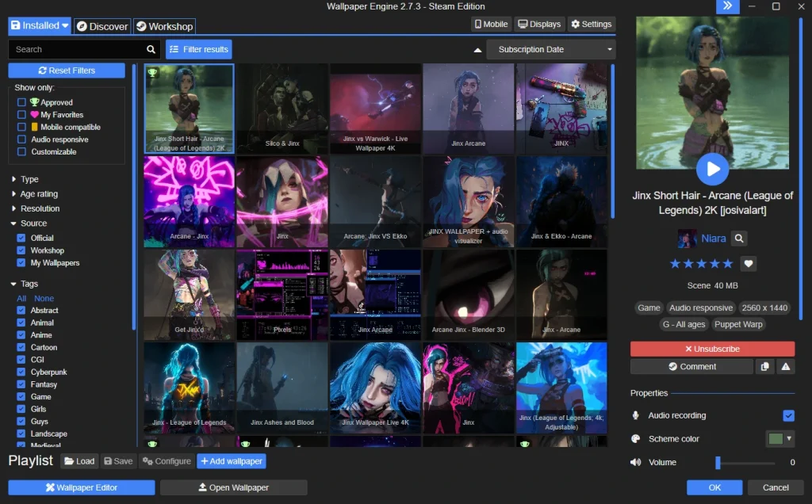Image resolution: width=812 pixels, height=504 pixels.
Task: Click the warning report icon
Action: (786, 366)
